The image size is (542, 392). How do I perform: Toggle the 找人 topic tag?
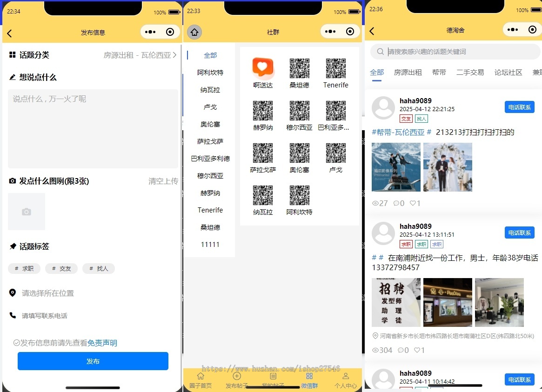click(x=99, y=268)
